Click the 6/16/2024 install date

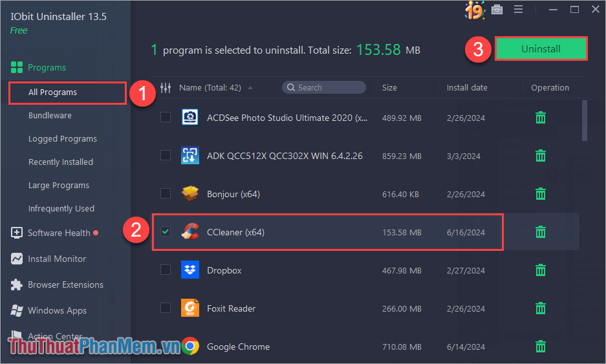pyautogui.click(x=466, y=232)
